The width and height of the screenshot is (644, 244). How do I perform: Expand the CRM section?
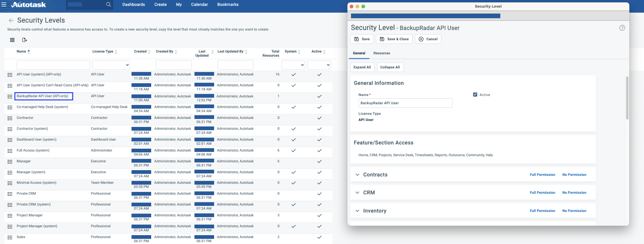[357, 193]
